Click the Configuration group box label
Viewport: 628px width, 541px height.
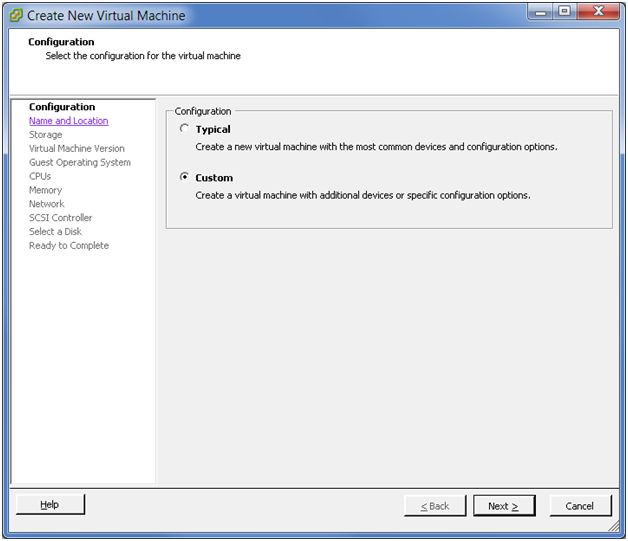click(x=203, y=111)
